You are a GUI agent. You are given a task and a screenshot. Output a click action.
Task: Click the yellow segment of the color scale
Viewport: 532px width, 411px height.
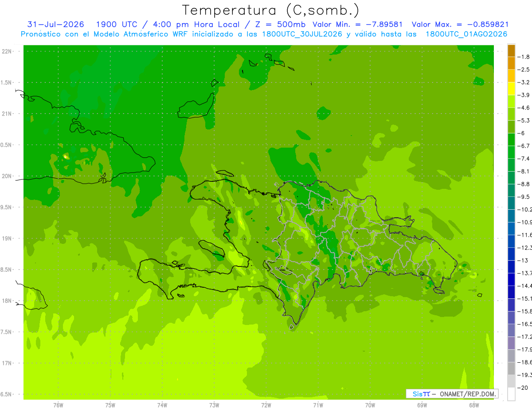tap(511, 89)
